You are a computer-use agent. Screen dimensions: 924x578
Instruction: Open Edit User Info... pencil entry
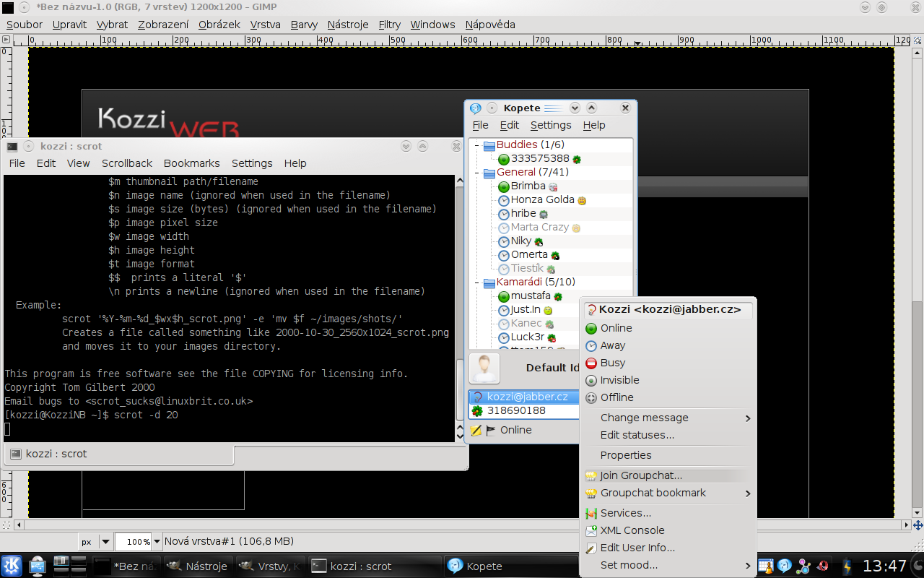point(668,548)
